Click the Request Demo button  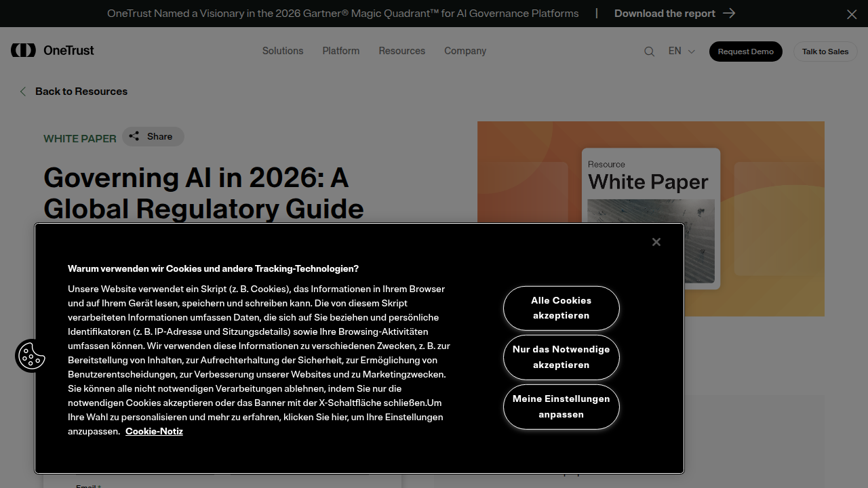[746, 52]
